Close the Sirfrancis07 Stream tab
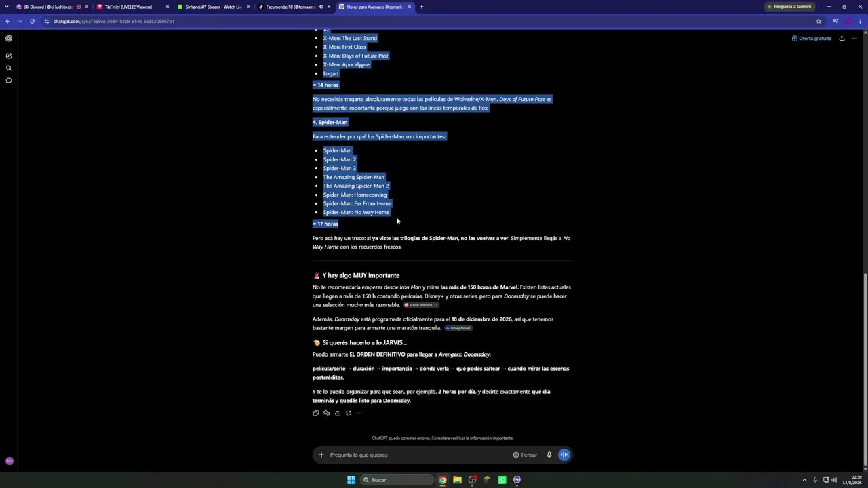The height and width of the screenshot is (488, 868). [248, 7]
